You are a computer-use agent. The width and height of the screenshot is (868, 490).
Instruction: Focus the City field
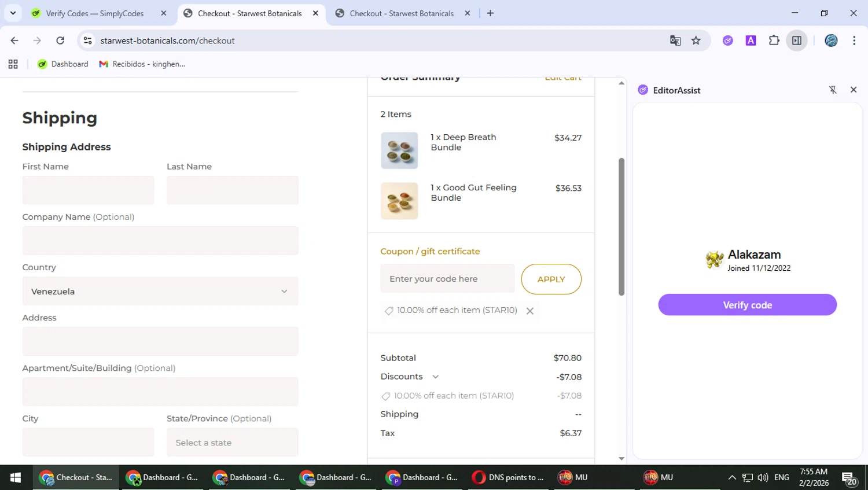click(88, 442)
